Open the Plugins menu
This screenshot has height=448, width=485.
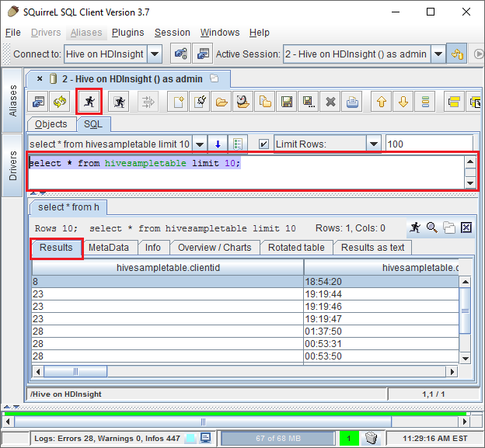click(x=127, y=33)
